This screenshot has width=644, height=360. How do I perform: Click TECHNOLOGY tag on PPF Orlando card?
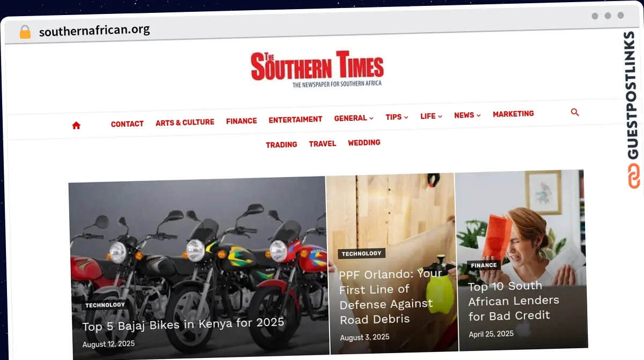[x=361, y=254]
